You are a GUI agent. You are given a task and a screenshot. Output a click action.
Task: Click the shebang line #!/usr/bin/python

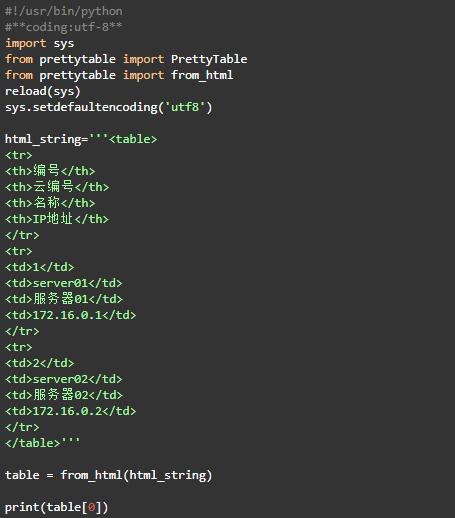[64, 11]
